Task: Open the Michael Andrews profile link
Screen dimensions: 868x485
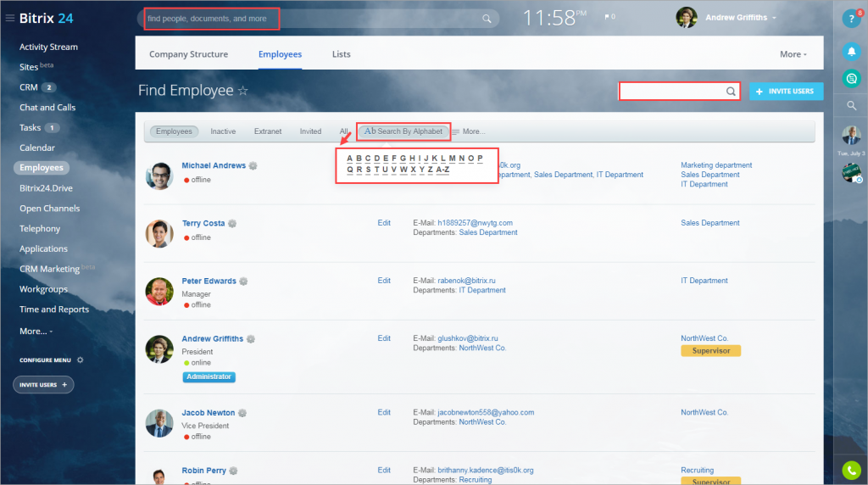Action: pyautogui.click(x=214, y=165)
